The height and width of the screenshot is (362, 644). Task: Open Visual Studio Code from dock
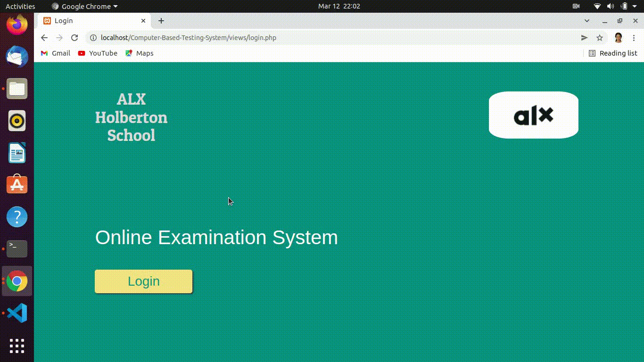click(x=17, y=313)
